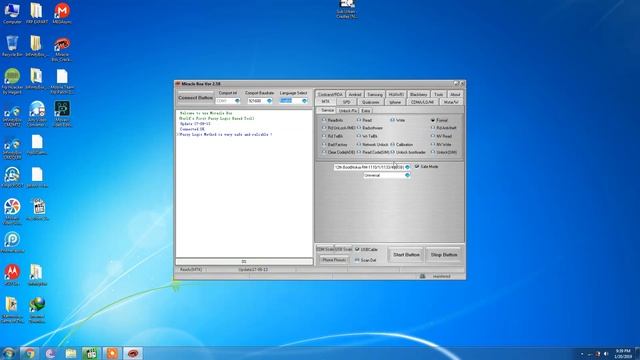
Task: Open the top-center desktop icon above Miracle Box
Action: coord(347,8)
